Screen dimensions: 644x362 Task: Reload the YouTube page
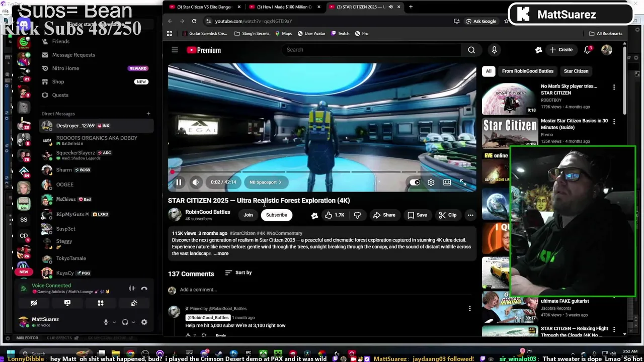point(194,21)
